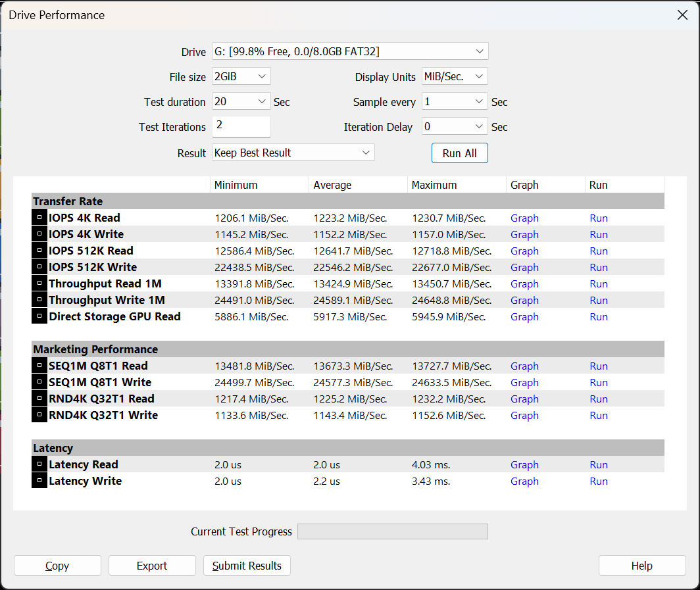Select the Latency section header

coord(348,448)
